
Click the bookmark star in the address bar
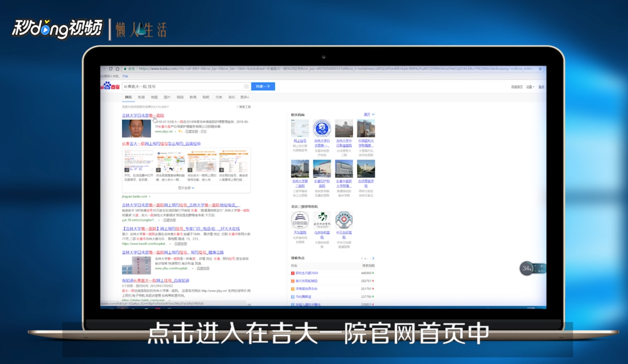click(x=539, y=69)
